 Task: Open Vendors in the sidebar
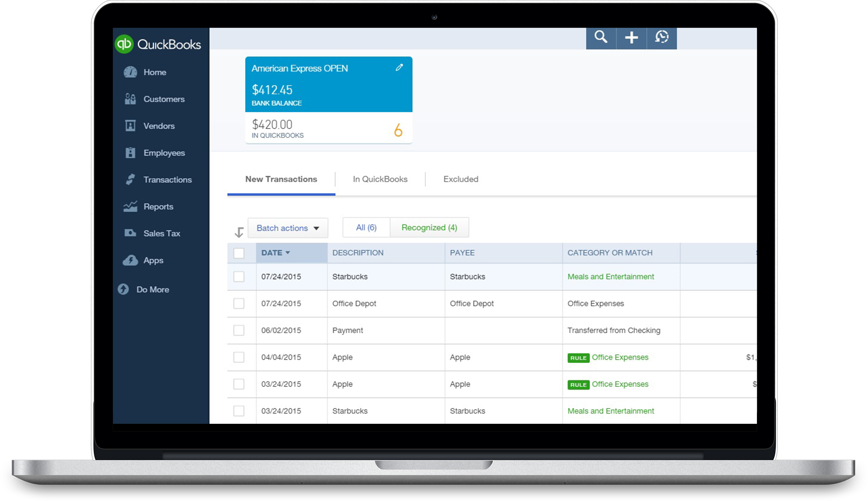(x=159, y=126)
